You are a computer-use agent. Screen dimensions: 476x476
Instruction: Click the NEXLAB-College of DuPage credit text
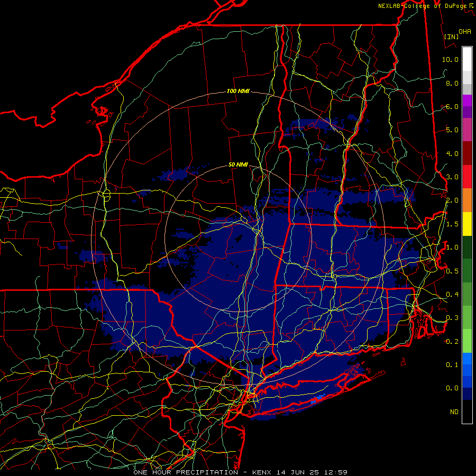pos(425,6)
